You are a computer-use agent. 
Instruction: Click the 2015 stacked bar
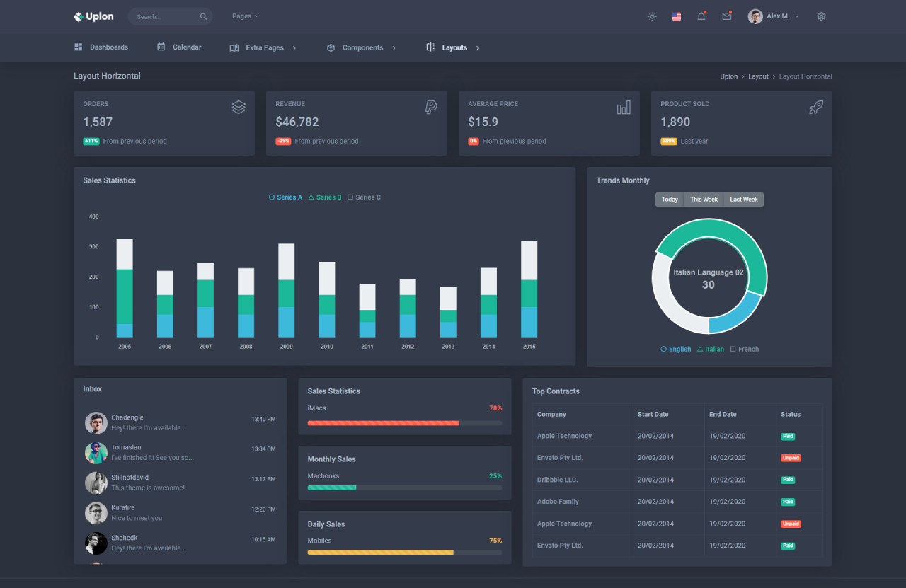[529, 289]
